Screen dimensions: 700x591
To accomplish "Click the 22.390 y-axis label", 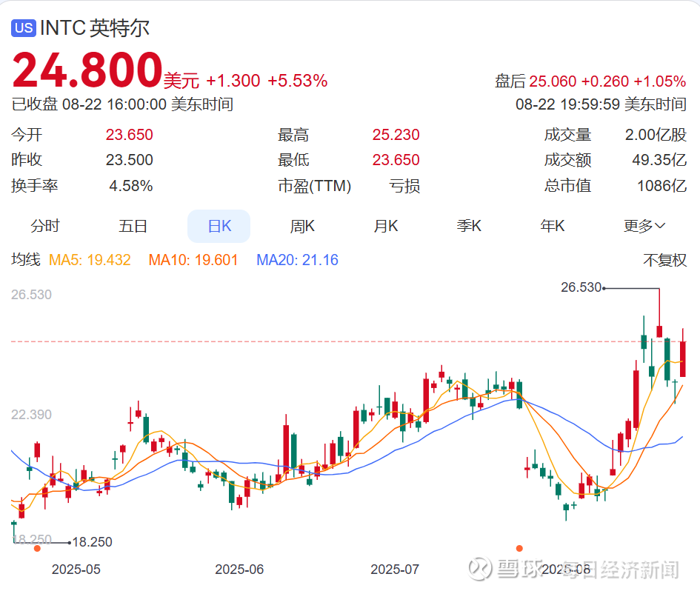I will click(x=31, y=415).
